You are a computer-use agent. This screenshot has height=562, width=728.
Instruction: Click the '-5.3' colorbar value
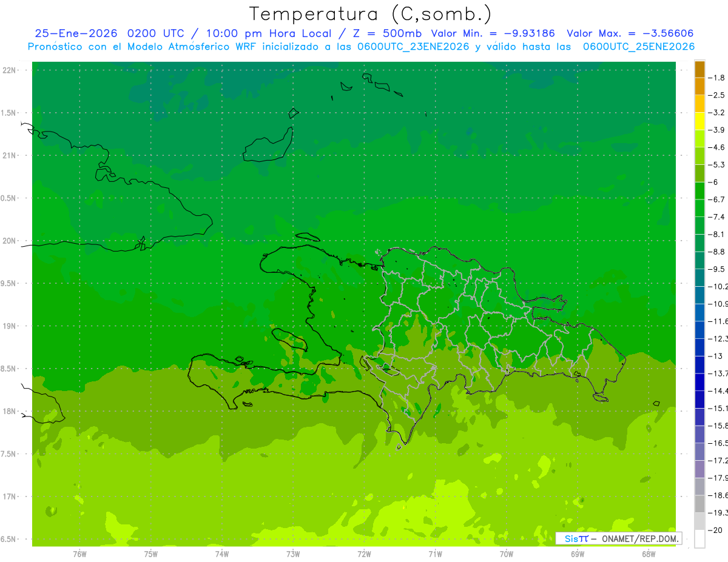pyautogui.click(x=717, y=164)
